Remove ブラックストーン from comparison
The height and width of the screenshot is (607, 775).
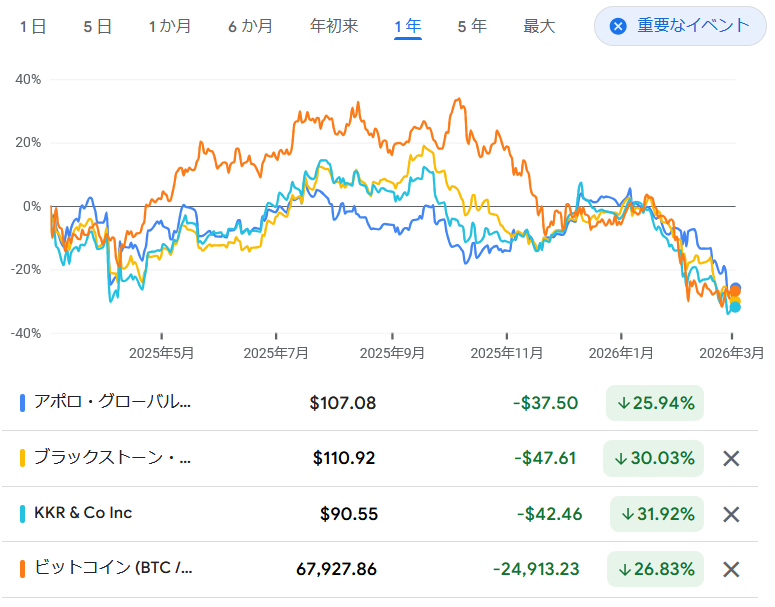click(x=731, y=458)
